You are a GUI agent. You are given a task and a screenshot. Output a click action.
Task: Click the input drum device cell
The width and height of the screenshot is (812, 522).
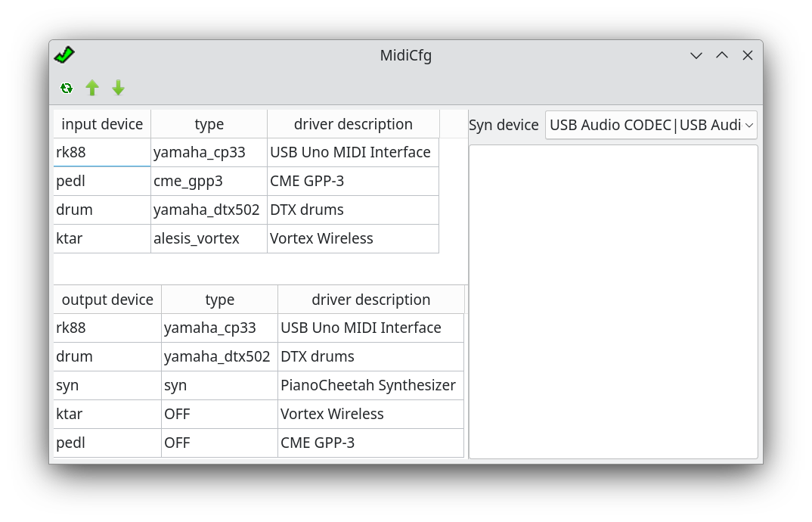click(101, 210)
